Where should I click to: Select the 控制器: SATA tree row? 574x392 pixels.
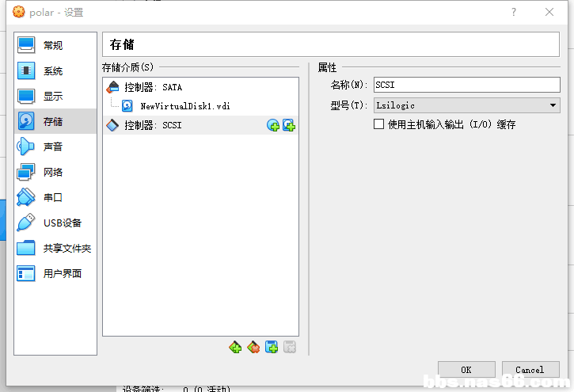point(200,87)
